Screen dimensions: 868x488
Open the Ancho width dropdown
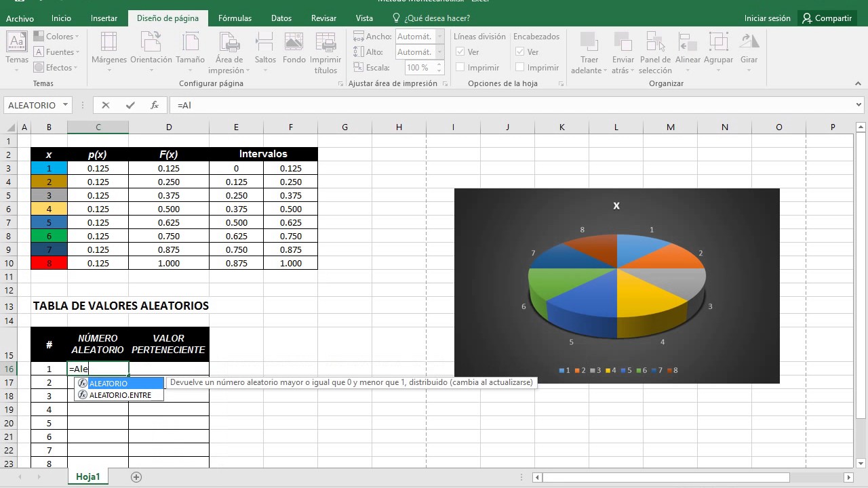click(440, 37)
